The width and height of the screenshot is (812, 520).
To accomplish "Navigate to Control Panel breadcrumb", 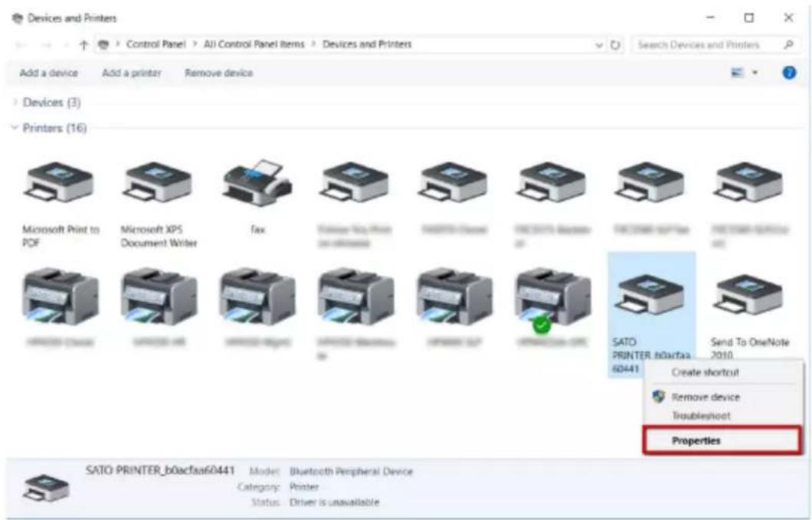I will (156, 44).
